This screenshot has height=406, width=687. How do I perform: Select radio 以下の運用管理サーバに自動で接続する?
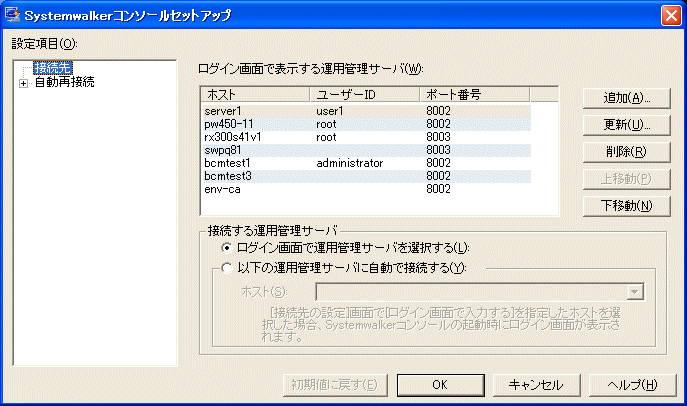coord(227,268)
